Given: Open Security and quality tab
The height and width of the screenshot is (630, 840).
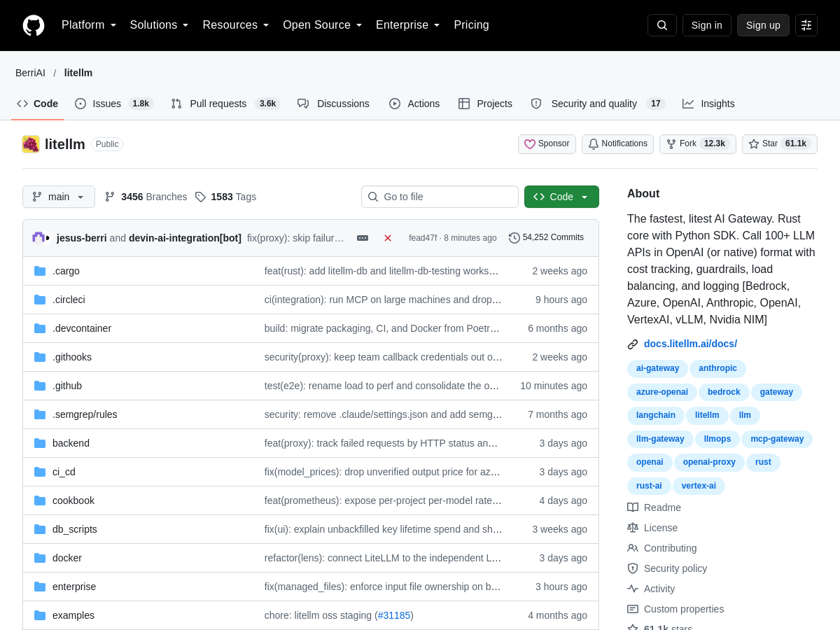Looking at the screenshot, I should click(x=598, y=104).
